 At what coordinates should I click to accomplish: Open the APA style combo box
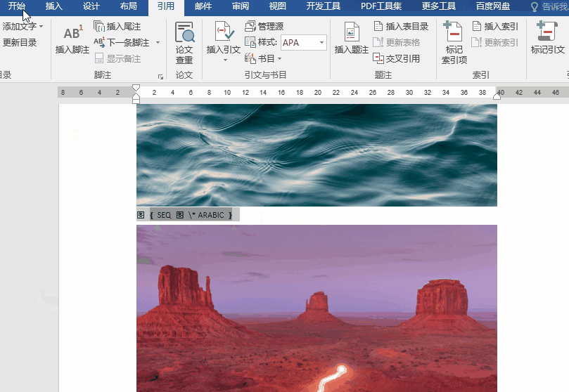click(304, 42)
